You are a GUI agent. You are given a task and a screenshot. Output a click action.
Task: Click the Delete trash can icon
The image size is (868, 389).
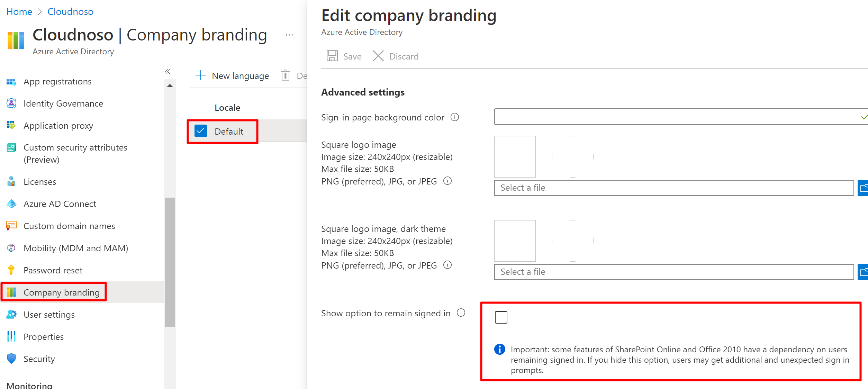[286, 75]
